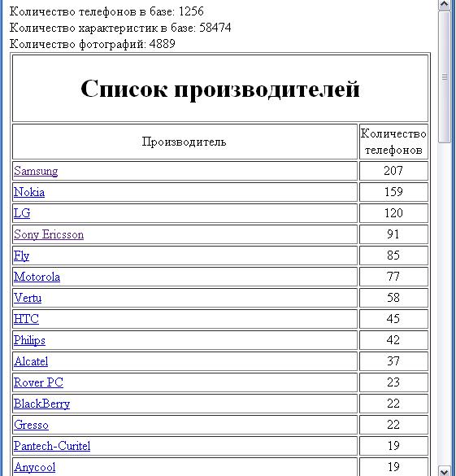Select the Pantech-Curitel count 19
Viewport: 456px width, 476px height.
(393, 446)
